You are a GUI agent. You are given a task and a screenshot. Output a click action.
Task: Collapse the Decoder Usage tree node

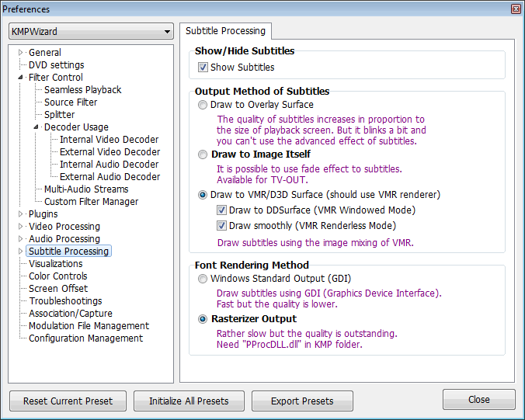coord(37,127)
